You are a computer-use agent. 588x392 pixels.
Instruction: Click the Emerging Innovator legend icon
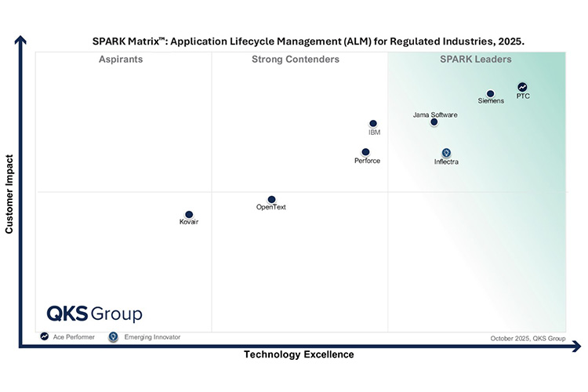click(x=114, y=337)
